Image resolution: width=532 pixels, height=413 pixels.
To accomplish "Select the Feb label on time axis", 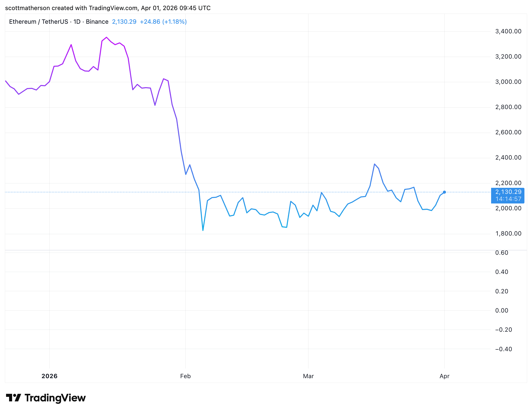I will [x=185, y=376].
